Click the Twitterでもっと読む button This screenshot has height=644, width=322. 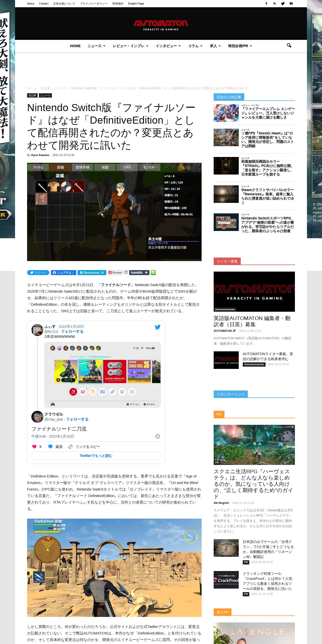pyautogui.click(x=96, y=456)
